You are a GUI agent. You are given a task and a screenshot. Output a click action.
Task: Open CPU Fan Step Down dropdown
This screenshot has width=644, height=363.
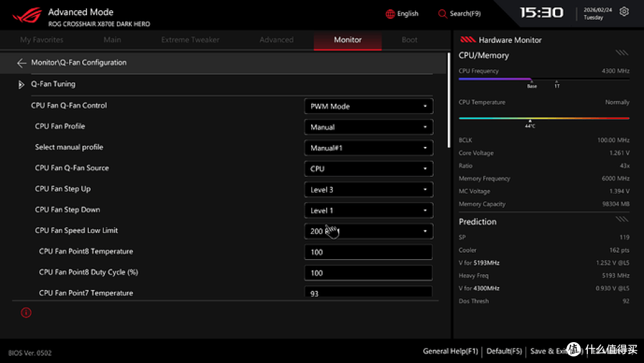tap(369, 211)
